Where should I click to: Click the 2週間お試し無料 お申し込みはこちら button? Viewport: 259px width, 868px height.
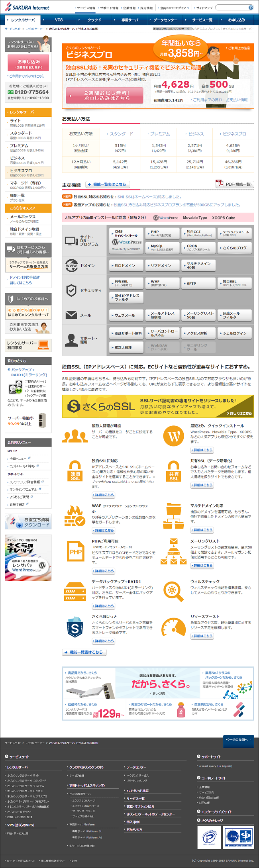coord(104,96)
